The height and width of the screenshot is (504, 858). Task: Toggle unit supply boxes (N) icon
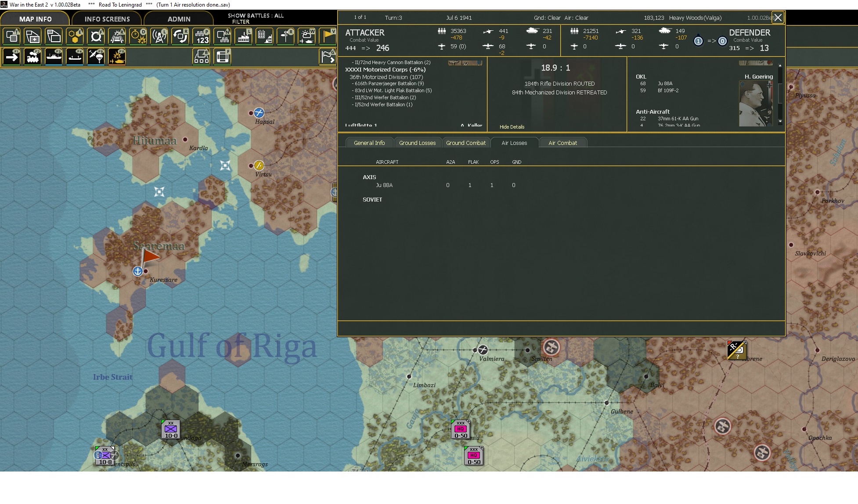pyautogui.click(x=223, y=36)
